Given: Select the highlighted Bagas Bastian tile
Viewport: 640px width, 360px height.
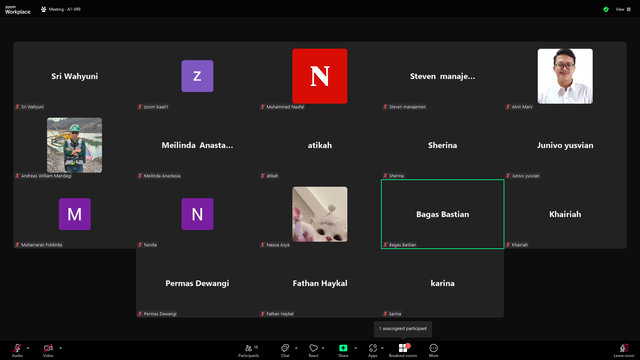Looking at the screenshot, I should coord(442,214).
